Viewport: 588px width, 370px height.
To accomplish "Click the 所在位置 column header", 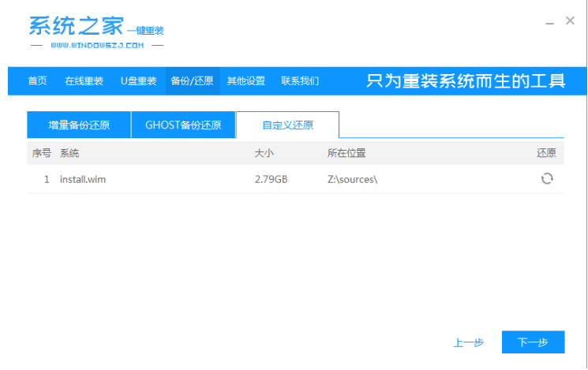I will [x=346, y=153].
